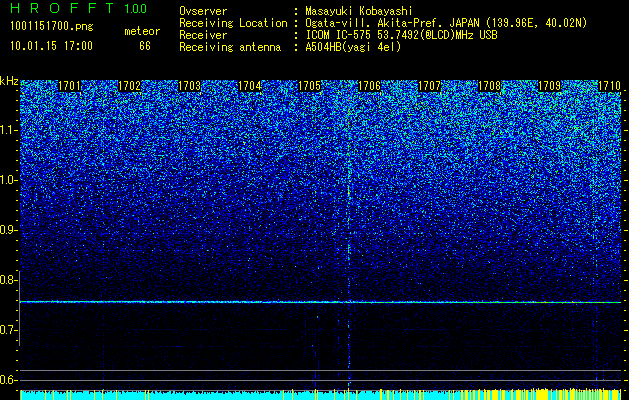Image resolution: width=629 pixels, height=400 pixels.
Task: Click the 1708 time marker
Action: click(490, 86)
